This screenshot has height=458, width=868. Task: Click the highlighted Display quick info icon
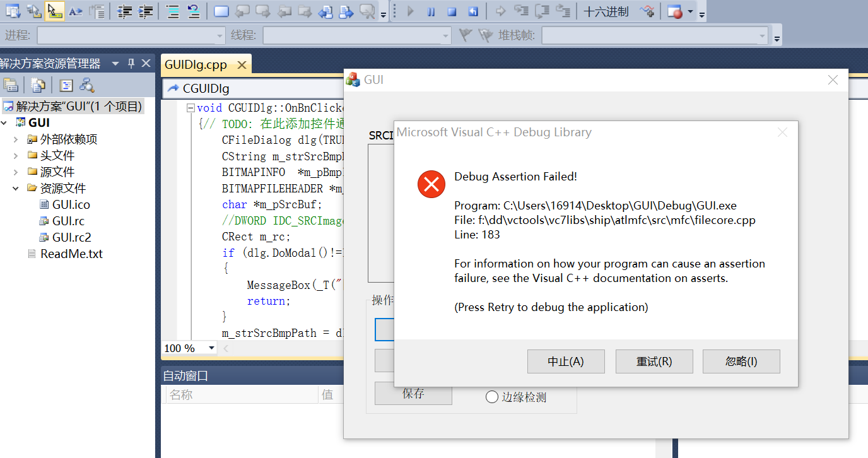[x=55, y=11]
